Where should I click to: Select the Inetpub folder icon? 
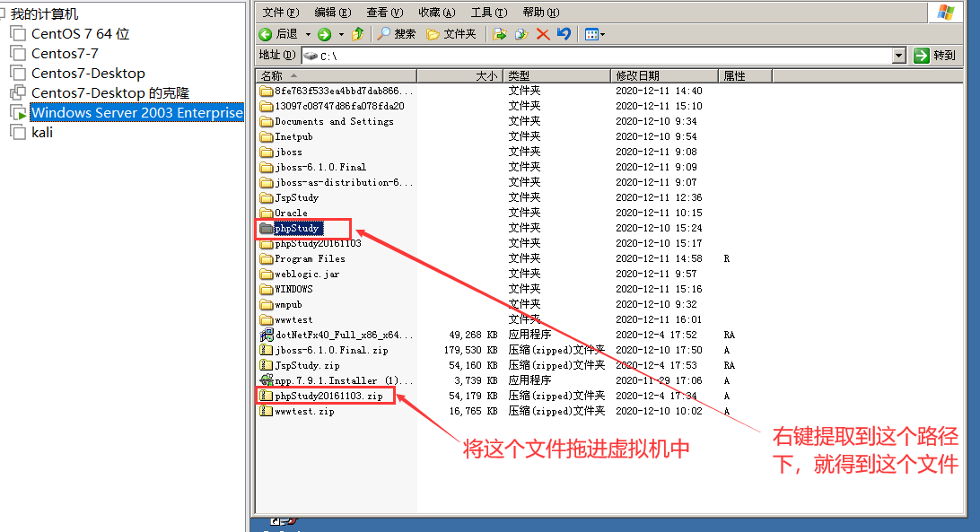tap(267, 136)
